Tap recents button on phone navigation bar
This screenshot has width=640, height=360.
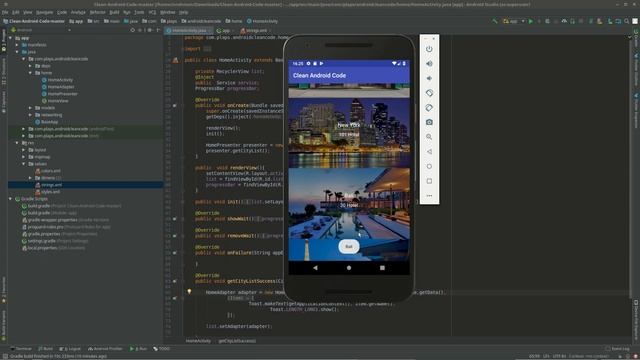click(382, 268)
